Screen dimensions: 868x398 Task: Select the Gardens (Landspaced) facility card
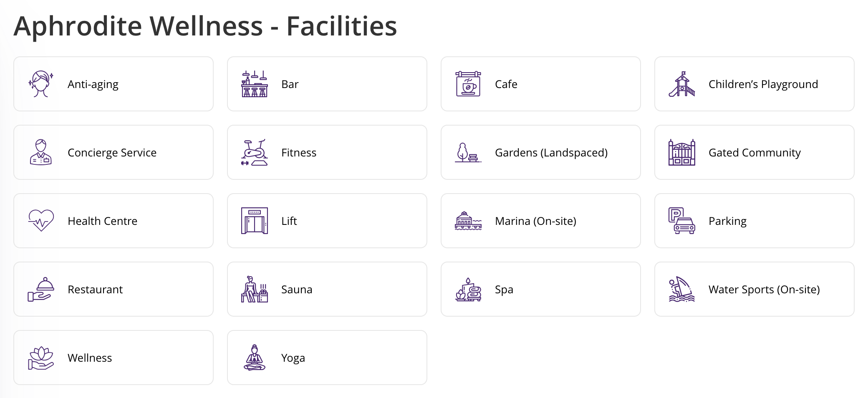click(x=541, y=152)
